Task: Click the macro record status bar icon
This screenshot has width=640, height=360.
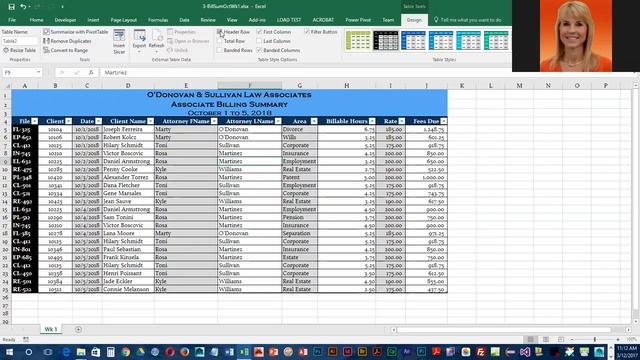Action: (x=26, y=339)
